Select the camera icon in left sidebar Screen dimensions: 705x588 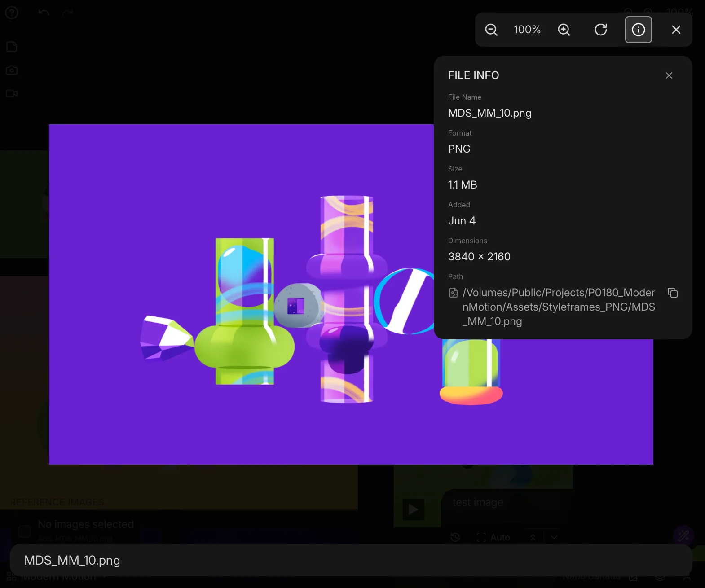click(x=12, y=70)
